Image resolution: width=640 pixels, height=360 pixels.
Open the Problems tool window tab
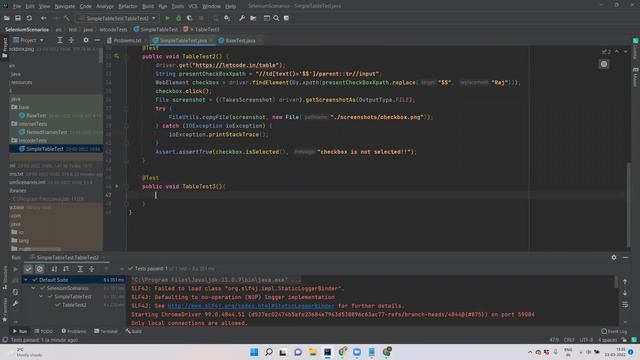pos(73,331)
